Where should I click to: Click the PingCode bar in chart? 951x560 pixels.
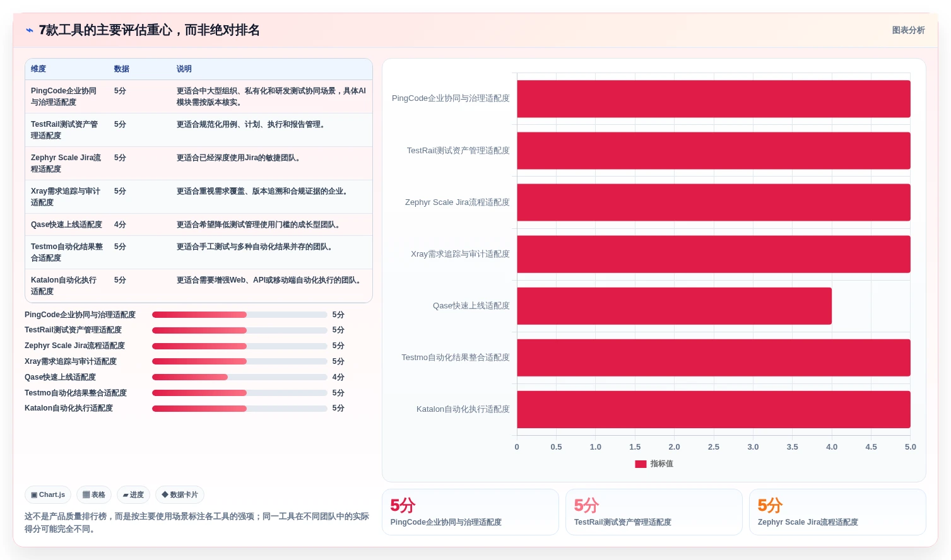(714, 99)
